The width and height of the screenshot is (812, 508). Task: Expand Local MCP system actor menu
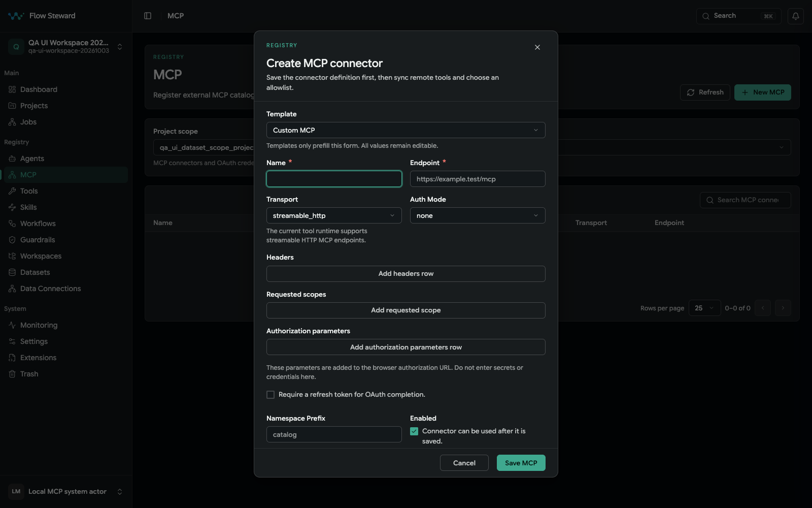(x=66, y=492)
